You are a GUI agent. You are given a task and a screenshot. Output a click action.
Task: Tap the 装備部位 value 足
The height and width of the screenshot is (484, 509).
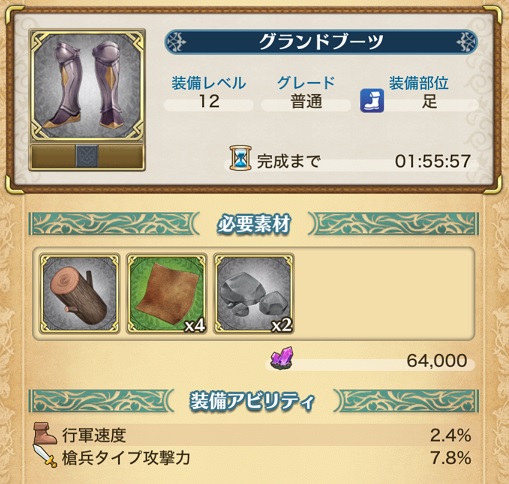429,101
